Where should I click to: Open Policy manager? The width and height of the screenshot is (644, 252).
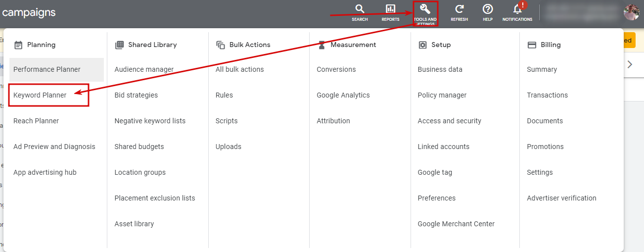[442, 95]
